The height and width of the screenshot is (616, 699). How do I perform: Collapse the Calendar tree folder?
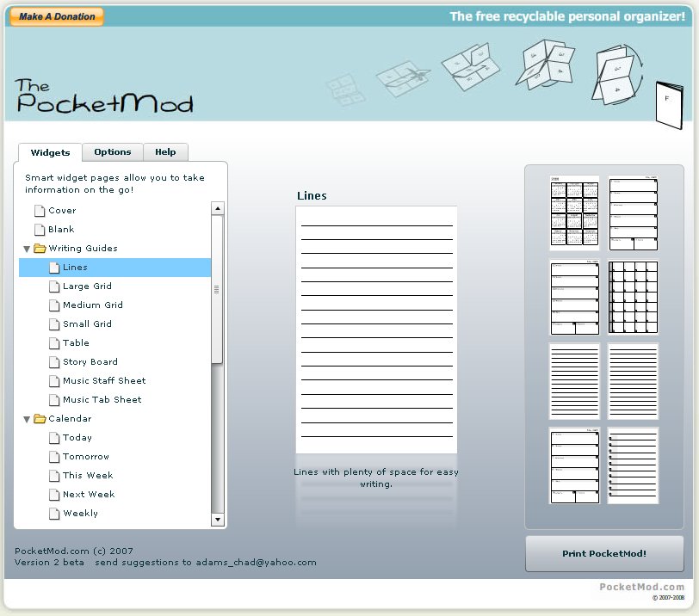click(x=27, y=419)
